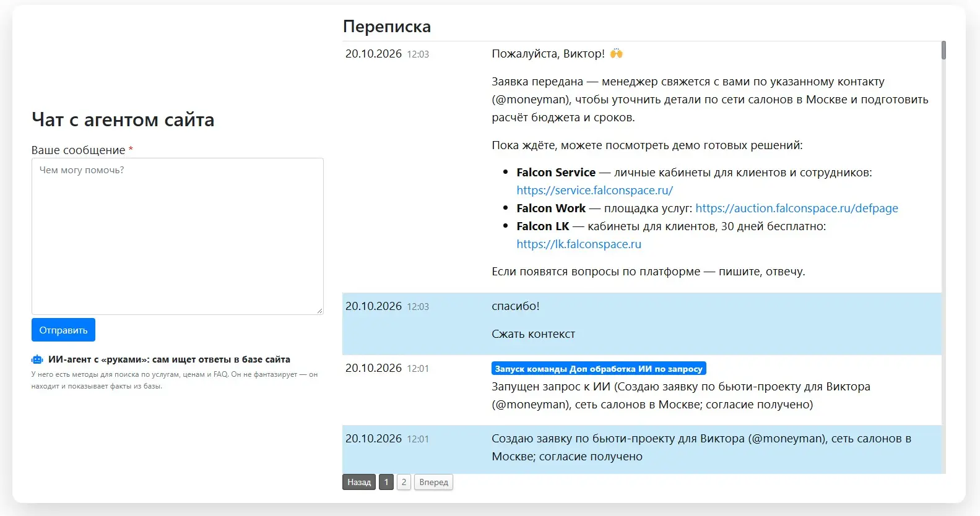The image size is (980, 516).
Task: Click the 'спасибо!' message text
Action: point(516,306)
